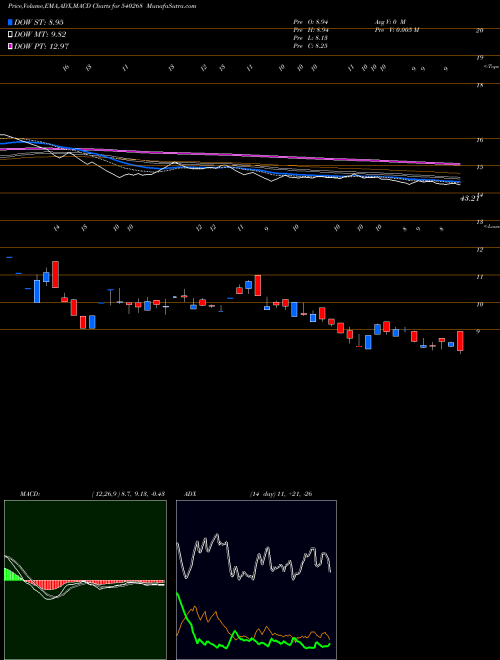Click the 'Pre C: 8.23' value
The image size is (500, 660).
pos(311,46)
